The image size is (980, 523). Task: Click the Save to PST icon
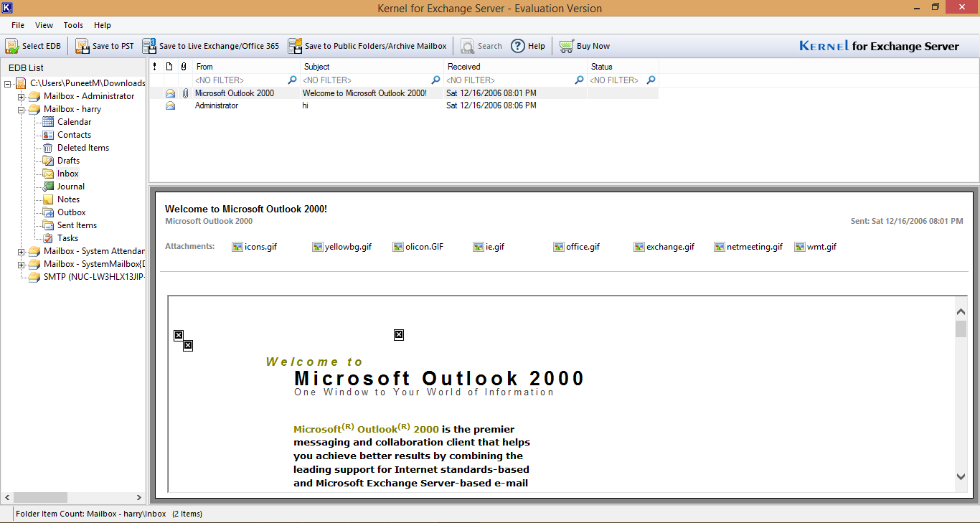coord(83,46)
